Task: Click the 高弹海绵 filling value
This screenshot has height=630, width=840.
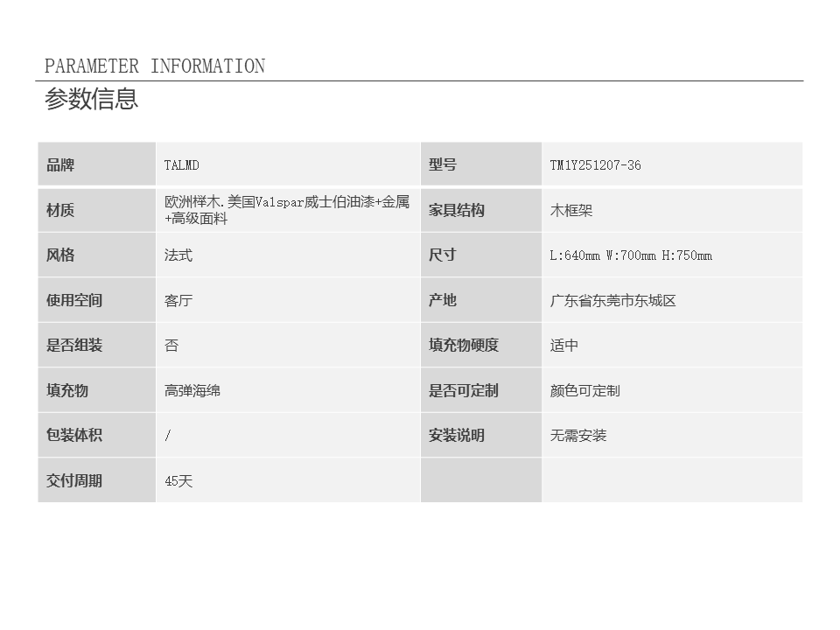Action: pos(192,391)
